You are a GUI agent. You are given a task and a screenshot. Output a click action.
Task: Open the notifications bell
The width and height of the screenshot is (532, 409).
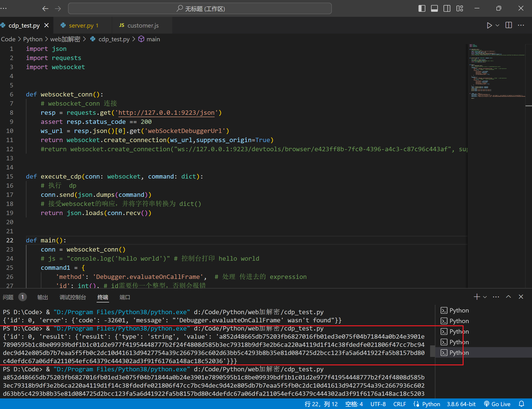pos(521,404)
